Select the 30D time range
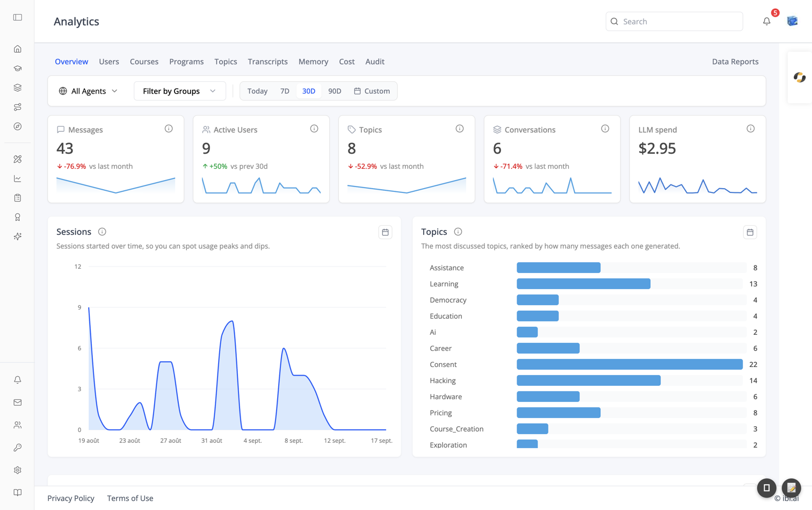This screenshot has width=812, height=510. point(309,91)
